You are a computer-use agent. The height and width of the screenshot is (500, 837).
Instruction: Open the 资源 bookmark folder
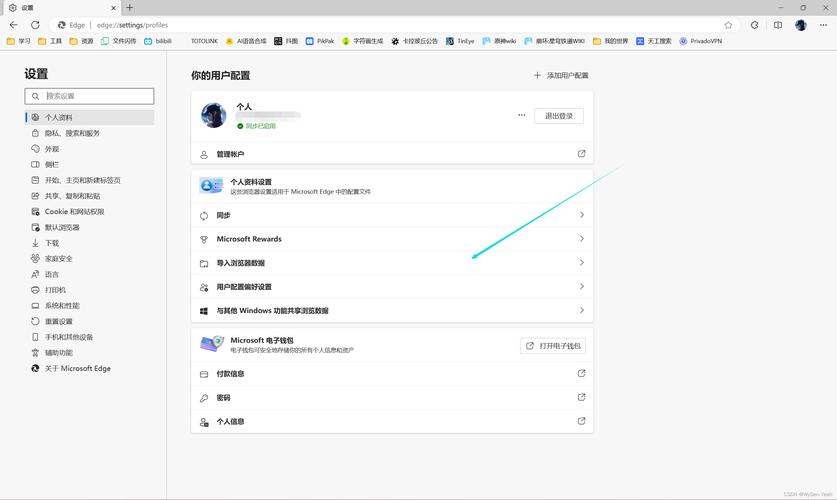[81, 41]
